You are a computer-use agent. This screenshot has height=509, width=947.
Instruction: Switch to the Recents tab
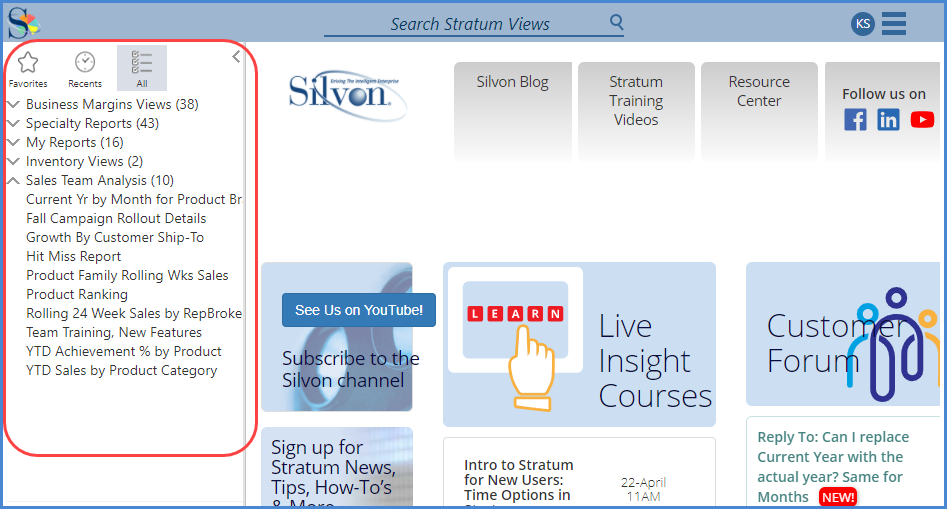[85, 69]
